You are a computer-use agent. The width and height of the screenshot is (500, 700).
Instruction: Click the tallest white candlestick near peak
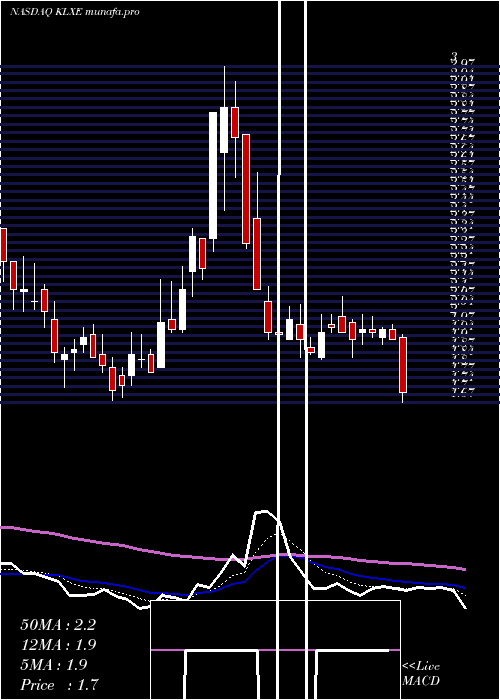pos(213,175)
